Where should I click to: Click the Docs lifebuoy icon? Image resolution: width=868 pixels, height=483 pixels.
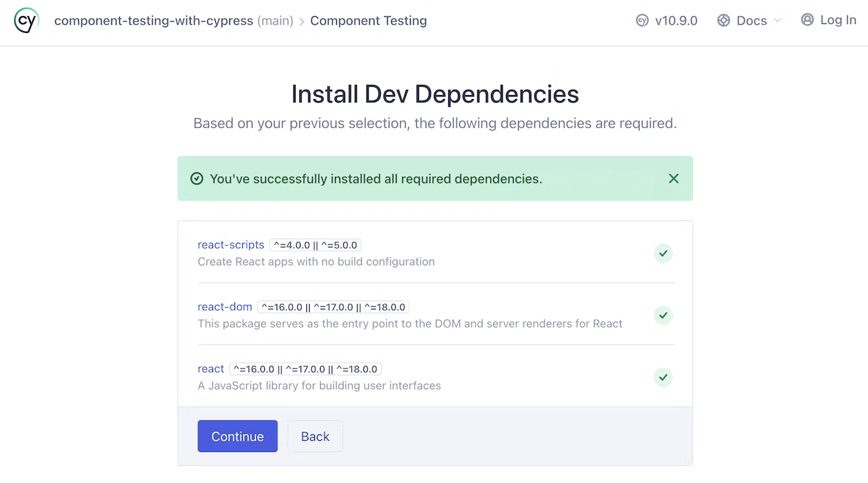click(724, 21)
